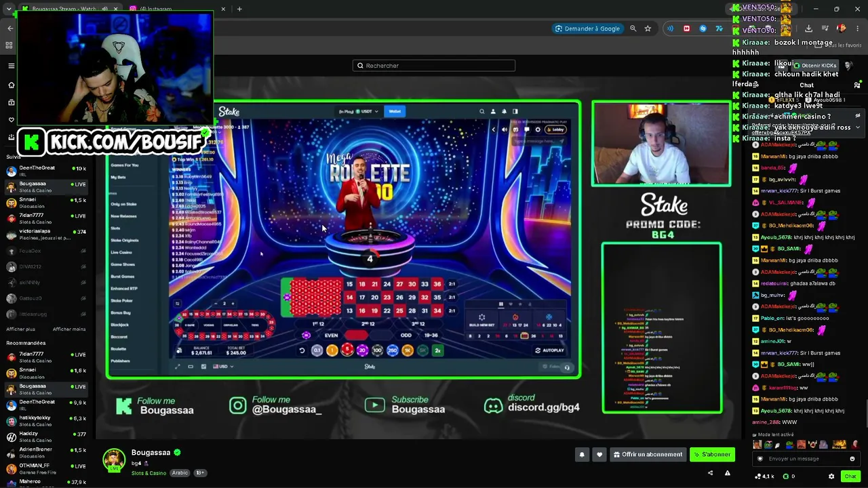Open Maherco channel in recommended list

tap(46, 483)
